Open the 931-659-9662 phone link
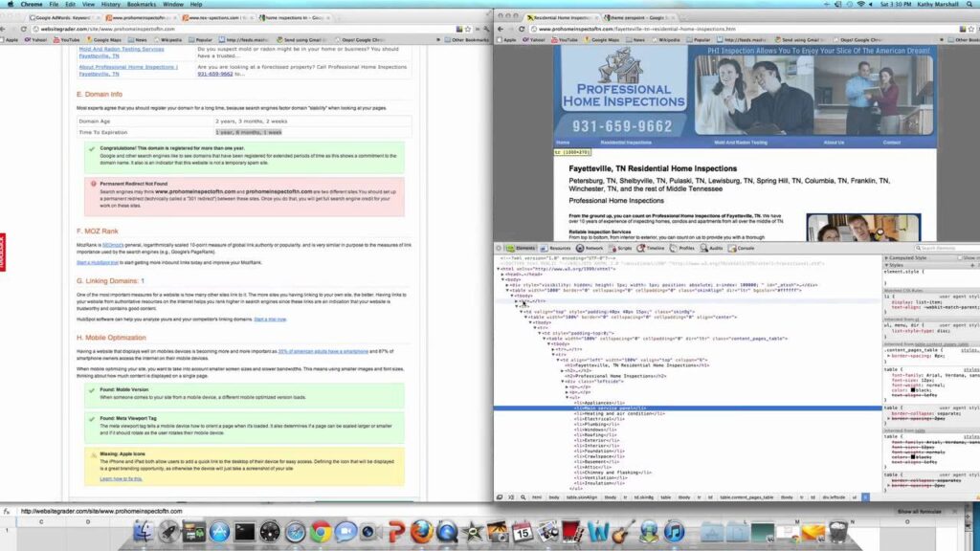The image size is (980, 551). click(x=215, y=74)
